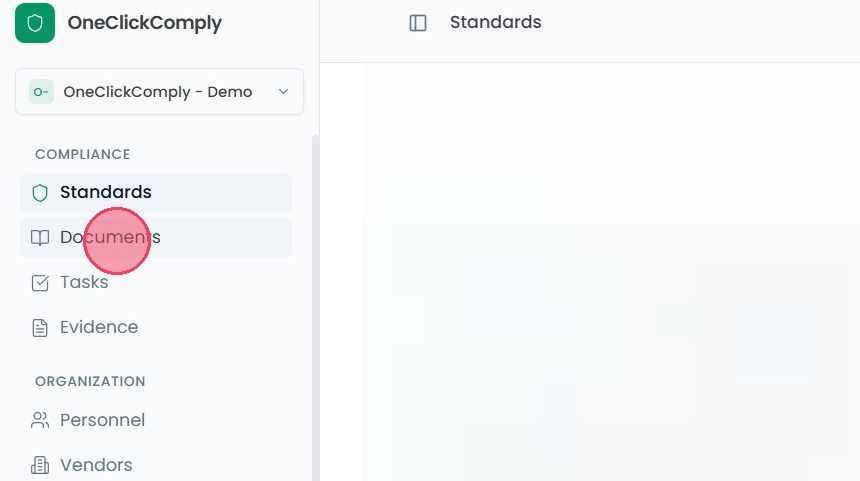This screenshot has width=860, height=481.
Task: Expand the organization switcher chevron
Action: point(283,92)
